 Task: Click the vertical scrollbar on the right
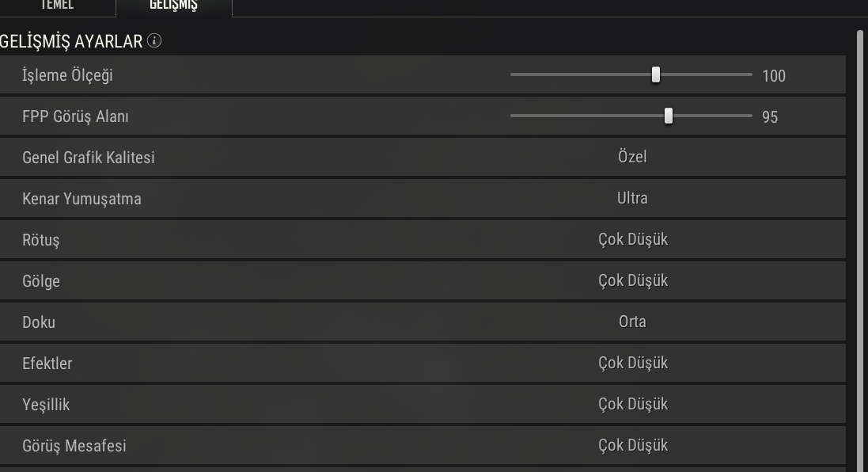coord(860,238)
